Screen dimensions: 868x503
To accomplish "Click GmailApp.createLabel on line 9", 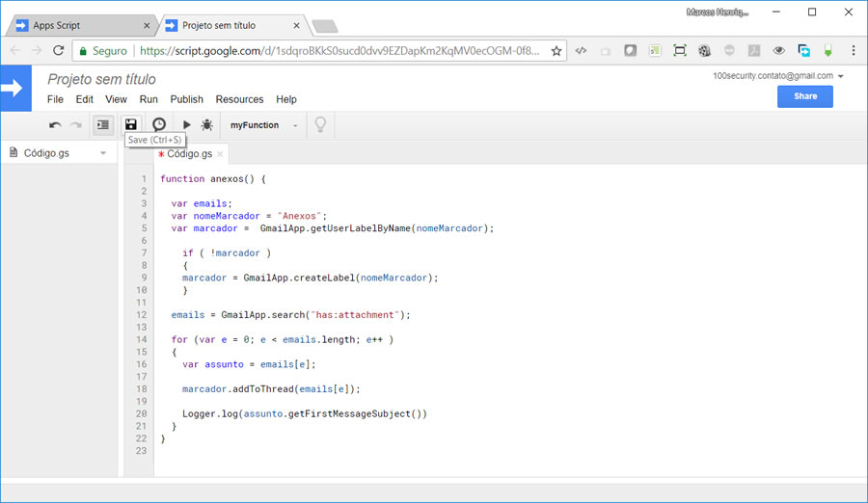I will pos(300,278).
